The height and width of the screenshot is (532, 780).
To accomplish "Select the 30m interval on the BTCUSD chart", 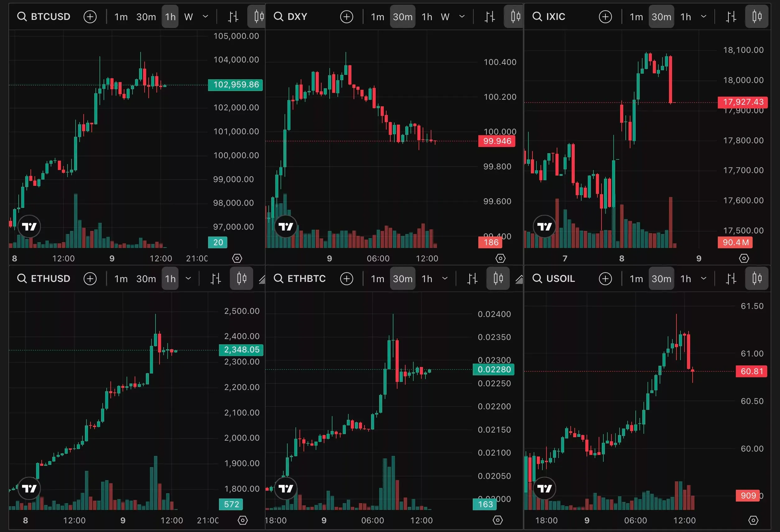I will [x=146, y=16].
